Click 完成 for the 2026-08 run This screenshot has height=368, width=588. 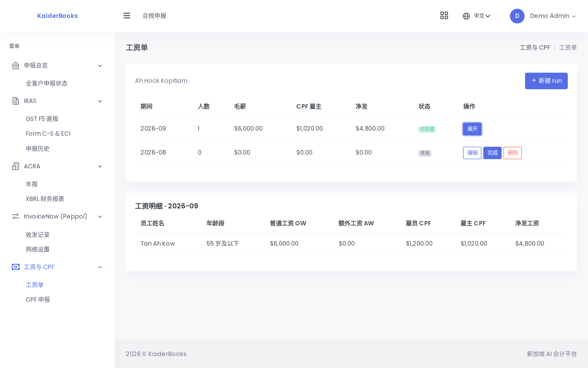tap(492, 153)
